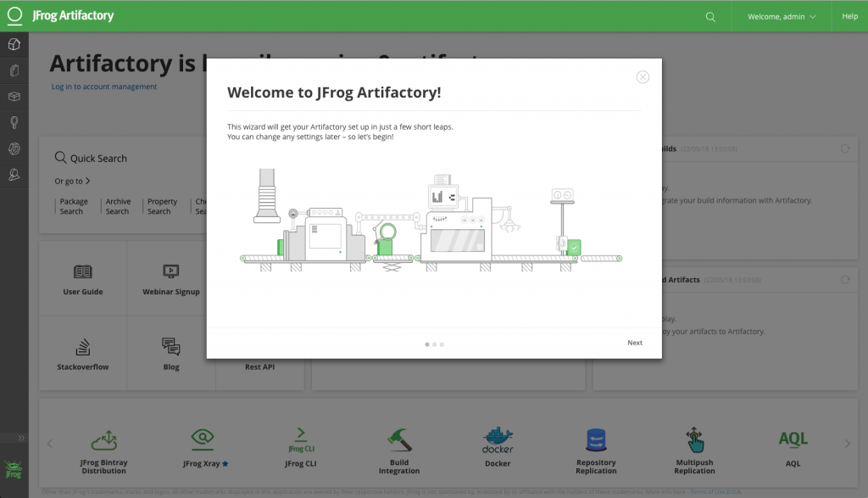Open the Webinar Signup tile
Viewport: 868px width, 498px height.
click(171, 279)
